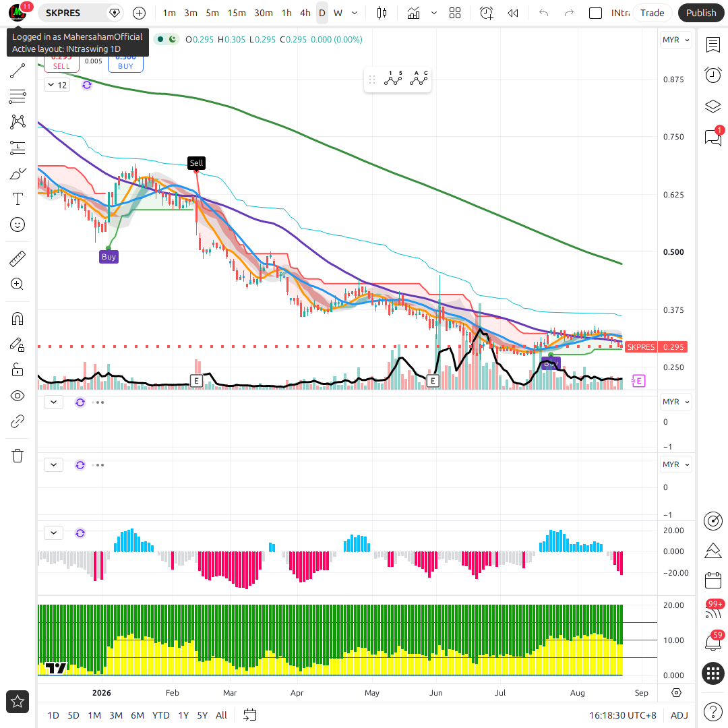
Task: Open more options dots in second pane
Action: (x=98, y=402)
